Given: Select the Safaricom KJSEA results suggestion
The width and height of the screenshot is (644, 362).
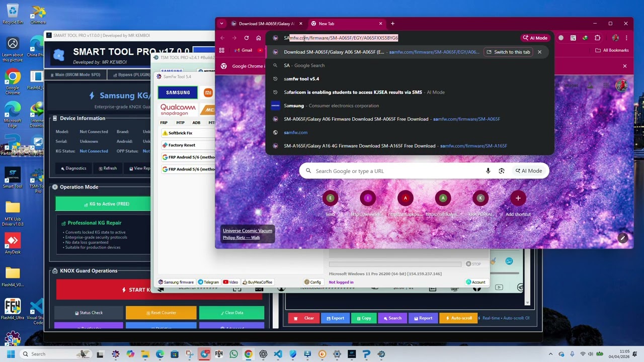Looking at the screenshot, I should pos(410,92).
